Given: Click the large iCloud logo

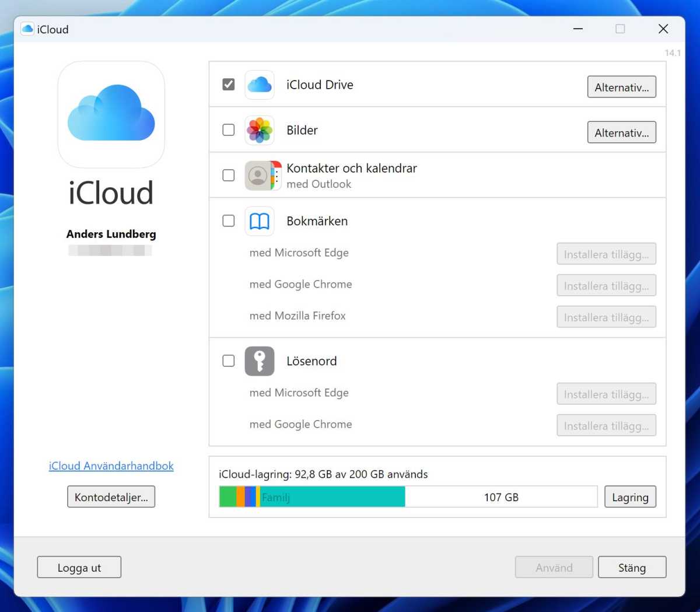Looking at the screenshot, I should (x=111, y=114).
